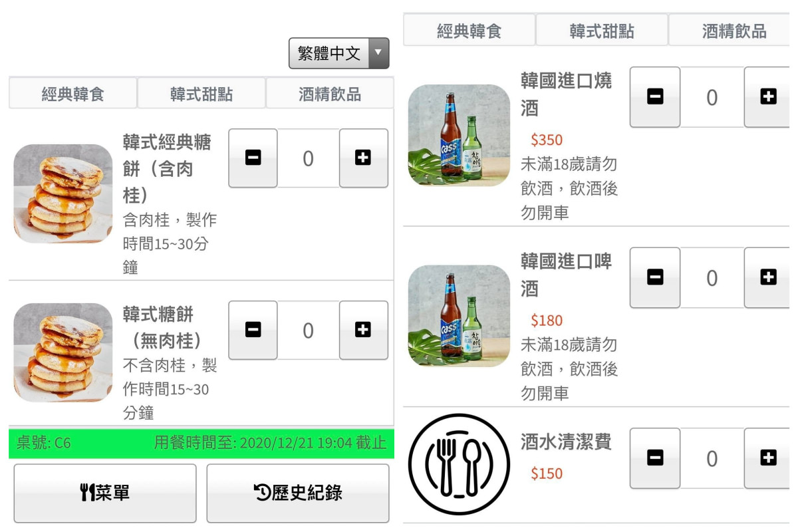The height and width of the screenshot is (532, 798).
Task: Tap the 韓國進口燒酒 bottle photo
Action: (x=459, y=135)
